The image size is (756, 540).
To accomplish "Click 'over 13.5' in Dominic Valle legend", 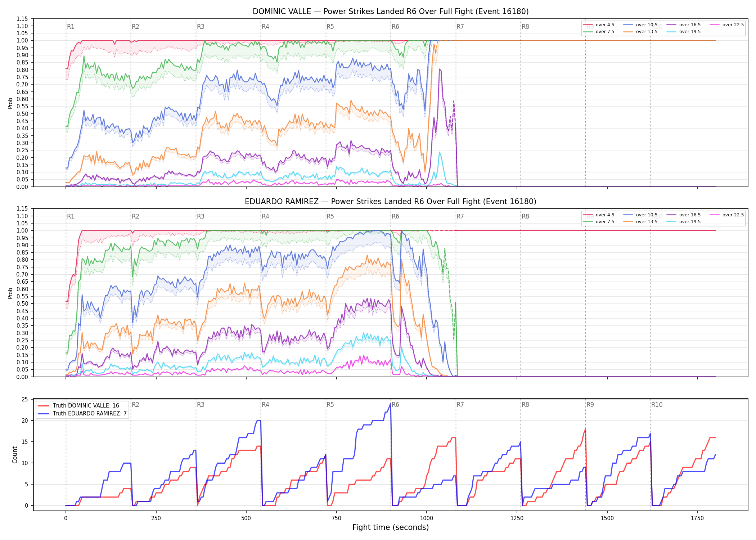I will (640, 32).
